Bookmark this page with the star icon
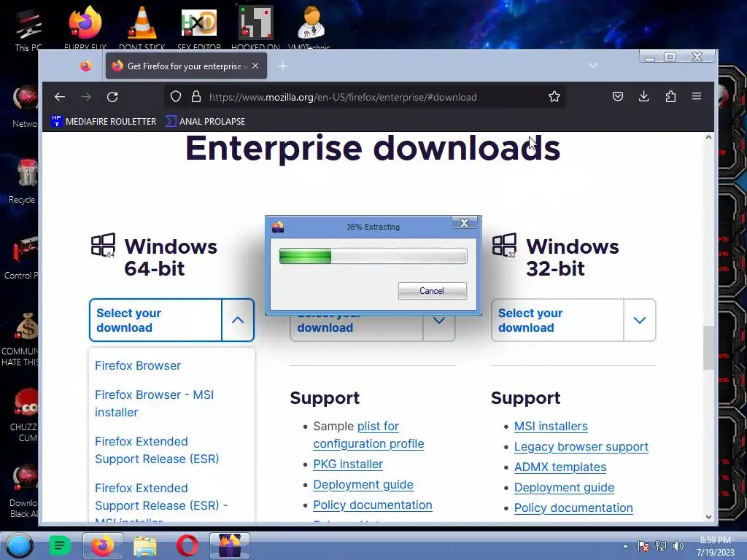 pos(554,97)
